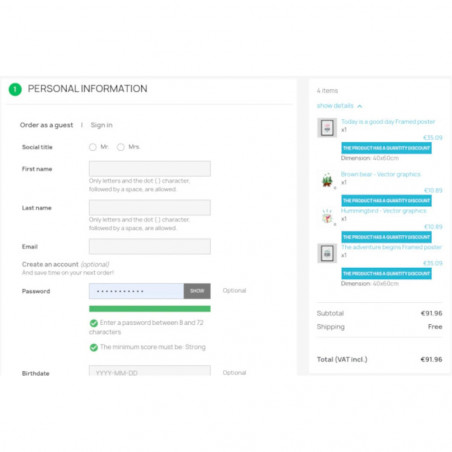Click the Shipping Free value
This screenshot has width=452, height=452.
[x=435, y=327]
